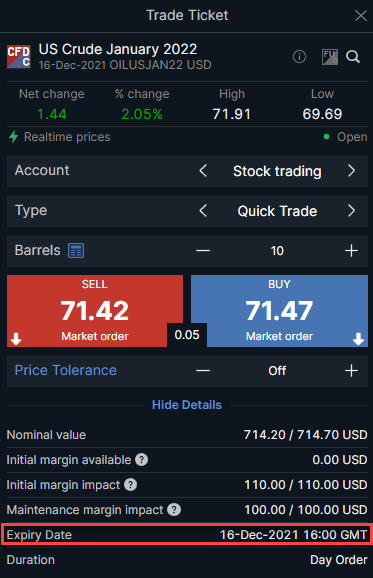Click the CFD instrument logo
The width and height of the screenshot is (373, 578).
pos(18,57)
